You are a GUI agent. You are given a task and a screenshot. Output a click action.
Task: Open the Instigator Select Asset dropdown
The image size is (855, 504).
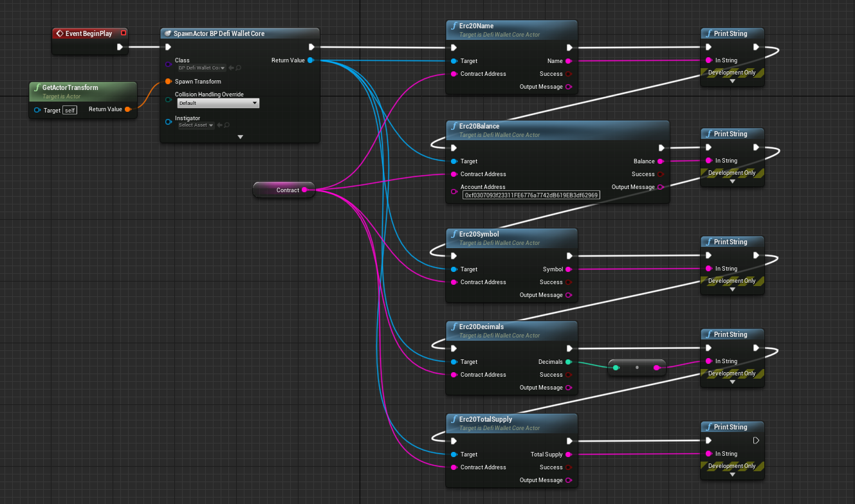(196, 125)
